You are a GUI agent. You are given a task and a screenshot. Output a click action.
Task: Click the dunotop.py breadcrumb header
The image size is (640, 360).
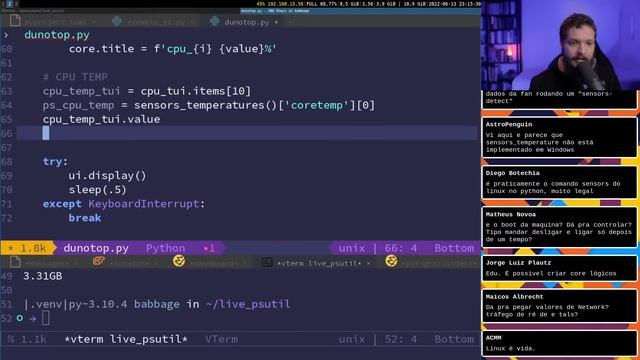pyautogui.click(x=57, y=35)
